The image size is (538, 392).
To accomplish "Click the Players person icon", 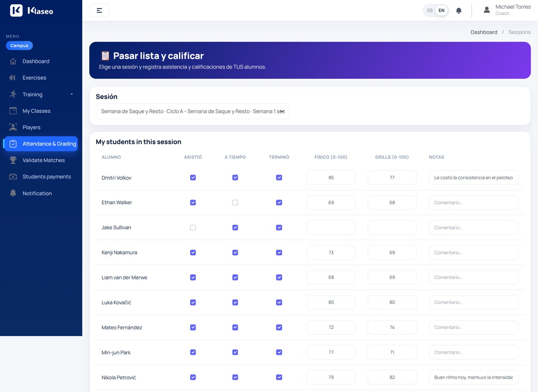I will click(x=13, y=127).
